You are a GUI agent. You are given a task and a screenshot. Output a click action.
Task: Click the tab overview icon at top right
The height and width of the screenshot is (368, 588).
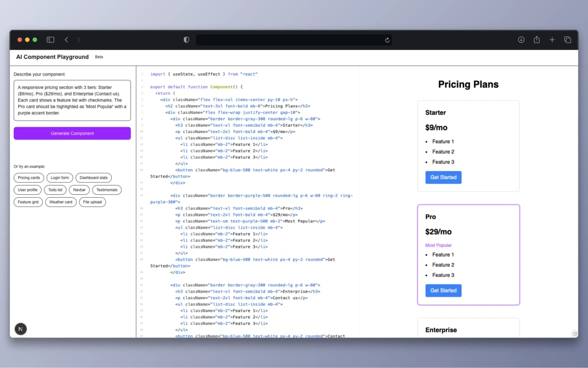click(567, 40)
